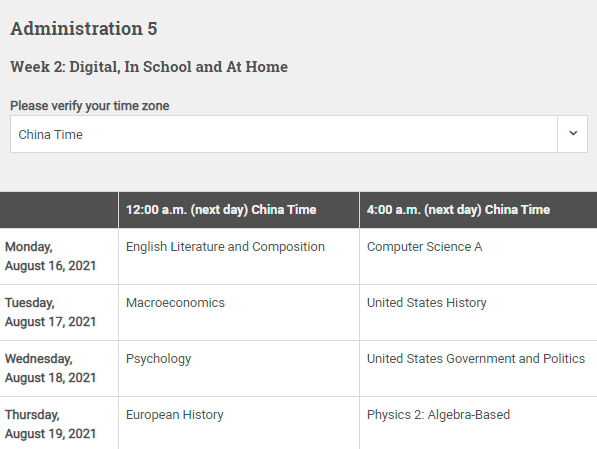Select the Psychology exam entry
Viewport: 597px width, 449px height.
click(x=158, y=359)
